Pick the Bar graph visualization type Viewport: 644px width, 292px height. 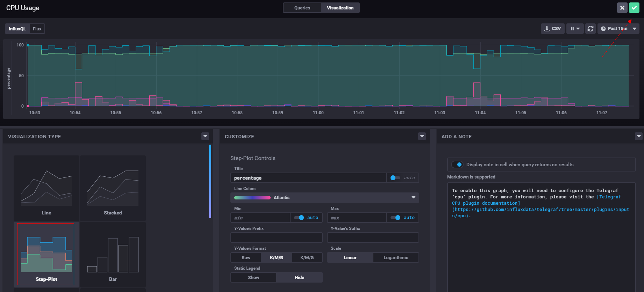click(113, 254)
